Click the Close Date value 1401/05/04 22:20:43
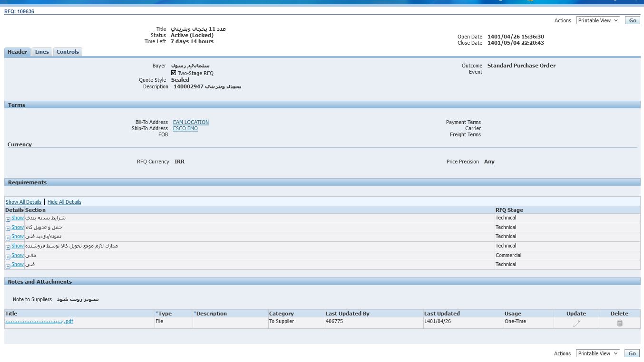This screenshot has width=644, height=362. (x=516, y=43)
